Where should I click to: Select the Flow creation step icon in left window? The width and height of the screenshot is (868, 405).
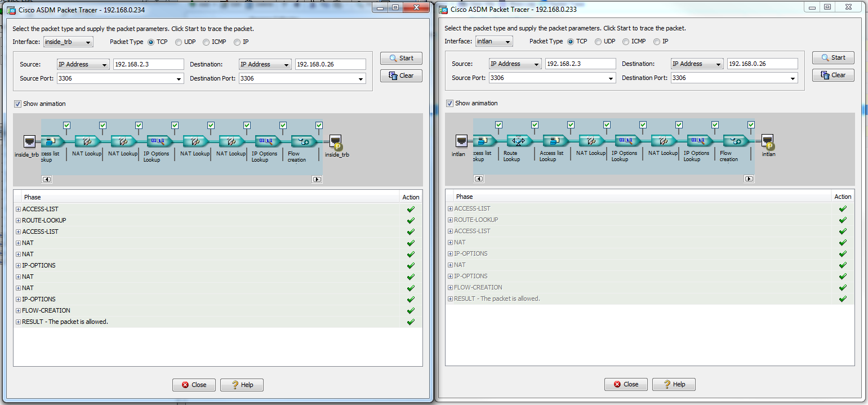coord(304,141)
